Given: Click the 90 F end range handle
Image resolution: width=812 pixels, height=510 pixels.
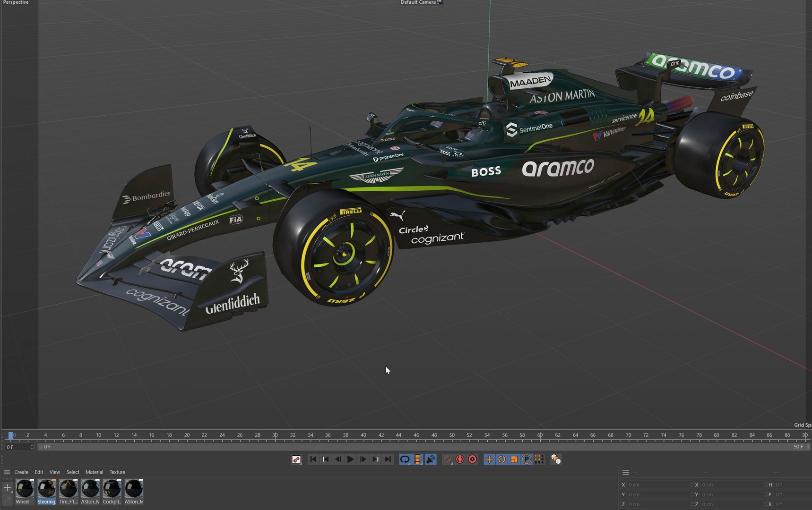Looking at the screenshot, I should [x=808, y=447].
